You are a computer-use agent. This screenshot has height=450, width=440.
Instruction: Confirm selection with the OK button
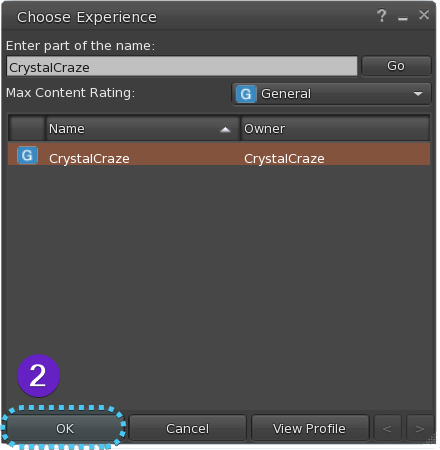point(64,428)
